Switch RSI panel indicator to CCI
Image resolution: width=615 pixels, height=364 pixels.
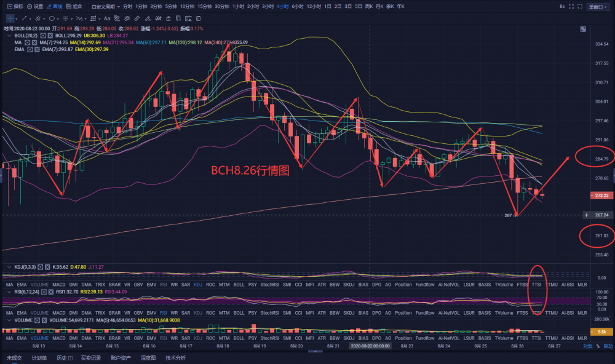pos(298,313)
